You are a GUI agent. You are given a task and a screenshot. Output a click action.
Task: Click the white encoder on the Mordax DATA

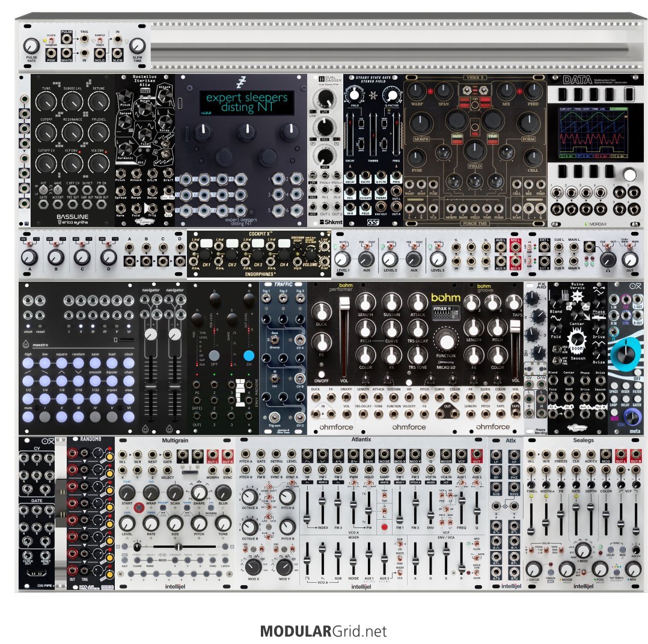(x=629, y=175)
